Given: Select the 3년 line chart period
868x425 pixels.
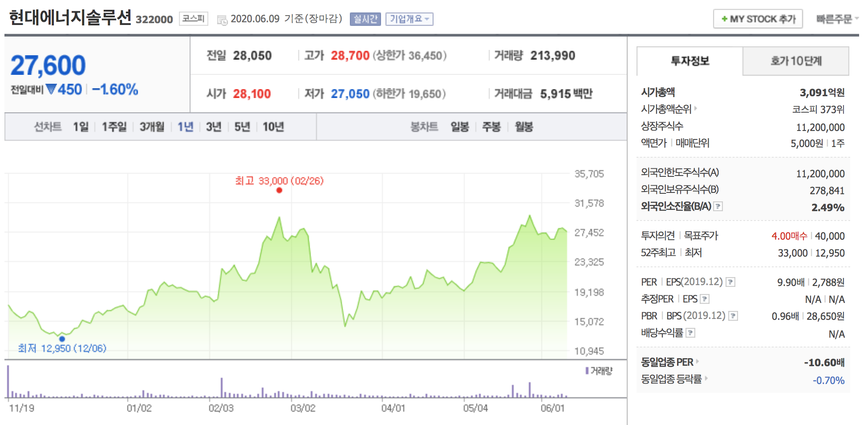Looking at the screenshot, I should 214,127.
